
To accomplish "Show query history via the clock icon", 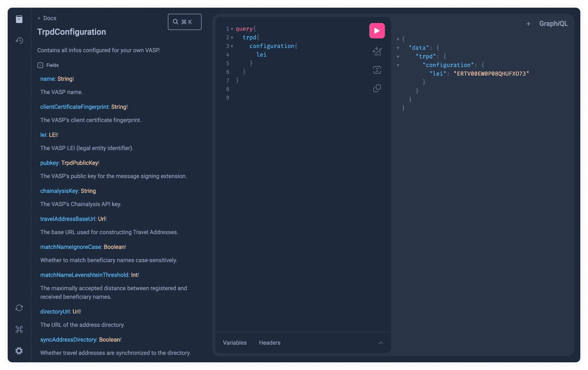I will (19, 40).
